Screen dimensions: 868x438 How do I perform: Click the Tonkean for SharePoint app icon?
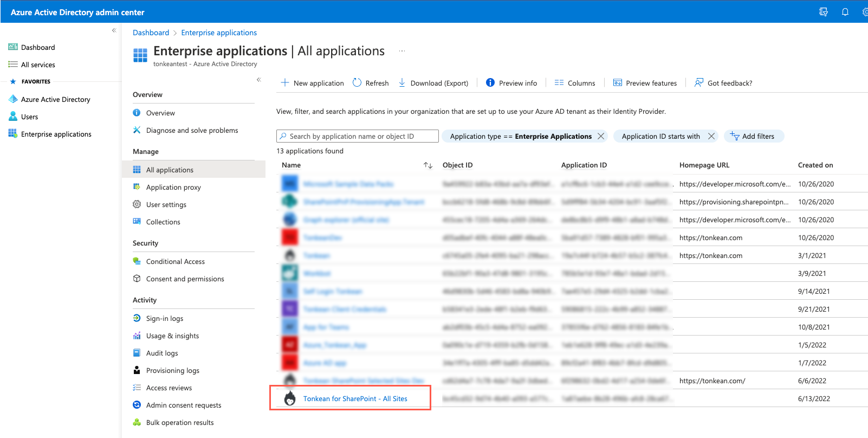[290, 398]
